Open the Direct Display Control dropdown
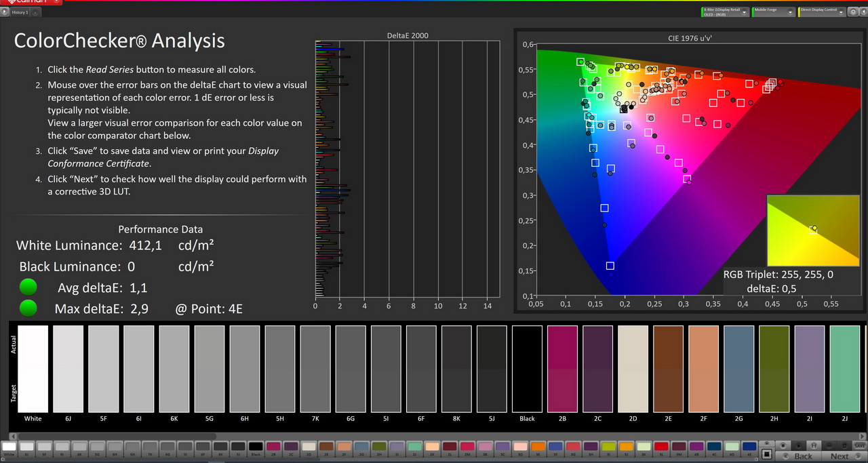868x463 pixels. pos(822,12)
